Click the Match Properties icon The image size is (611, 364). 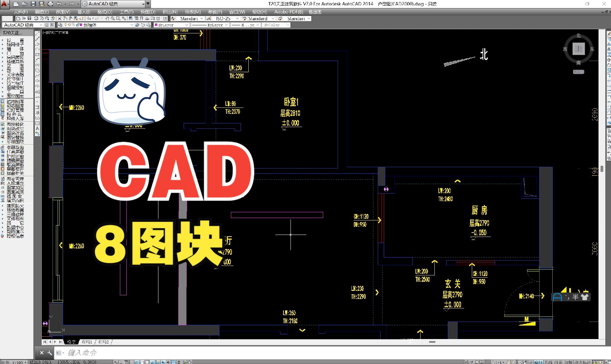pos(76,19)
